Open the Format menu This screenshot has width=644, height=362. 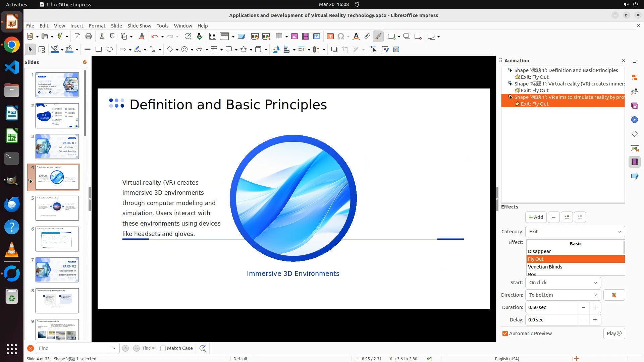point(97,26)
